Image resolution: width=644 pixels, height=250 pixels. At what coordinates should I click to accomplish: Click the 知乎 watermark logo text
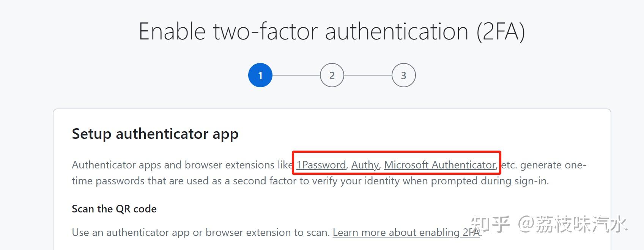point(490,224)
